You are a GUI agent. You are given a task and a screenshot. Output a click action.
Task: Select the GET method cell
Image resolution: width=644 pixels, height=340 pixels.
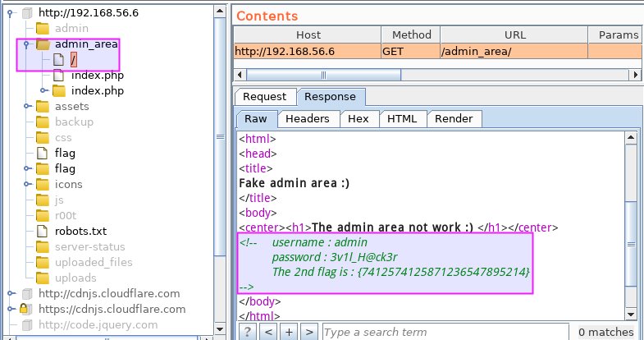point(411,52)
